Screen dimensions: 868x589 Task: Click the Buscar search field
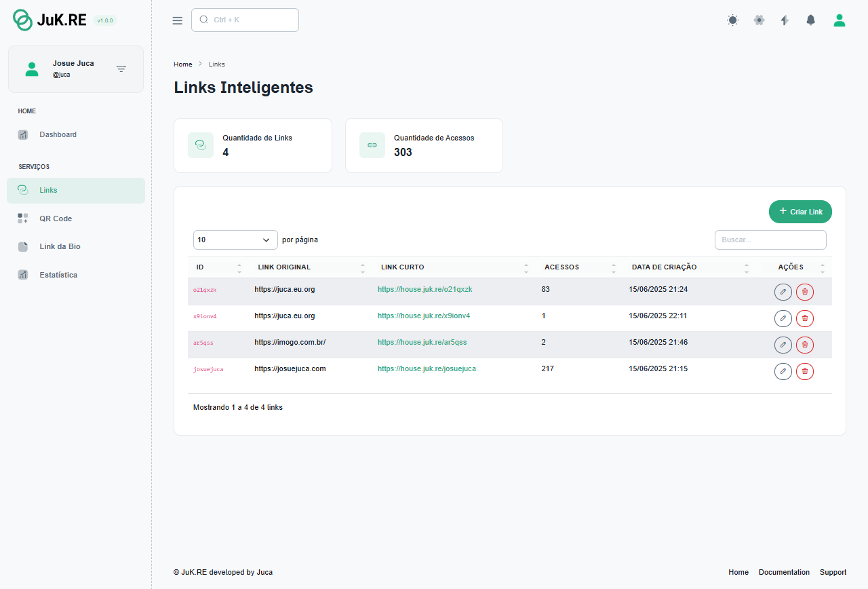770,240
